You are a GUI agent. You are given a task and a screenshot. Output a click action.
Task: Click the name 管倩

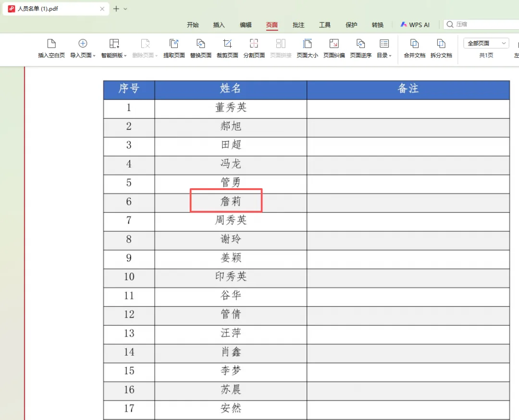(231, 314)
